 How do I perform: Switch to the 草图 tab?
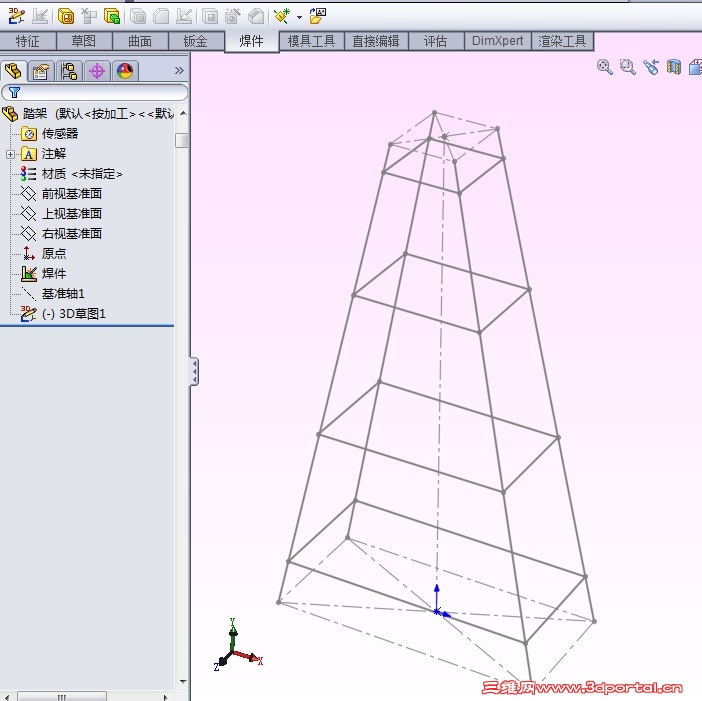coord(84,41)
